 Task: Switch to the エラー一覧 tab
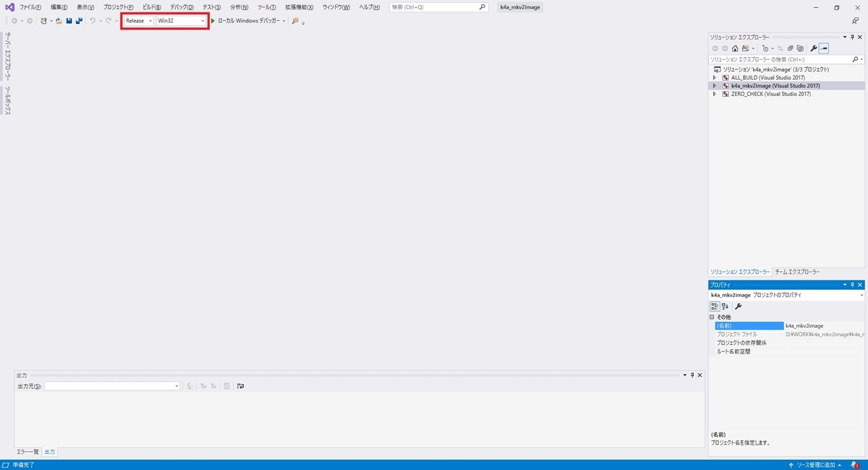28,452
